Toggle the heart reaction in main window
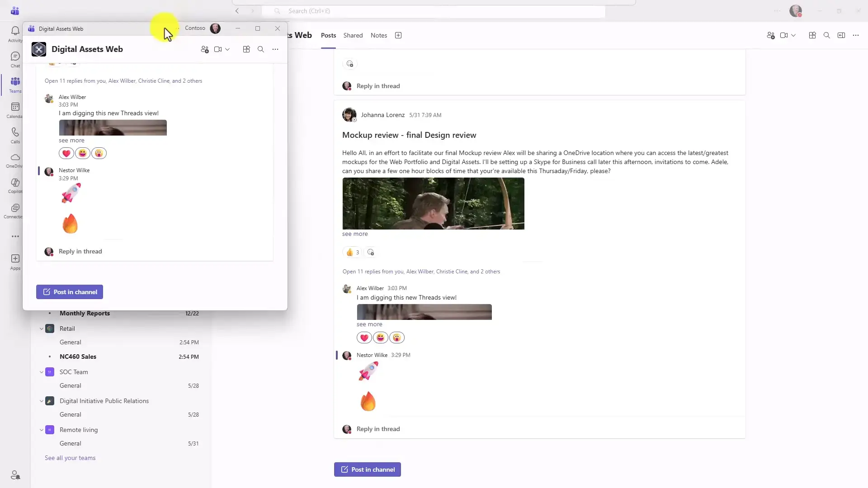This screenshot has width=868, height=488. pos(364,338)
